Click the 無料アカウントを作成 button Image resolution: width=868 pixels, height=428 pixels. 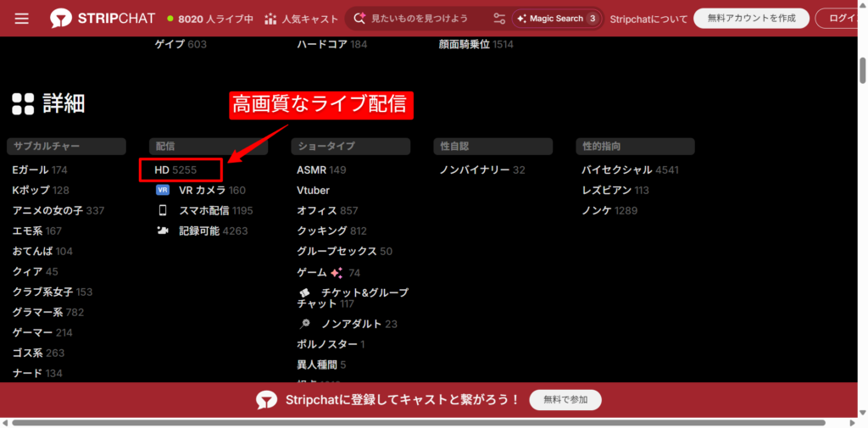(x=751, y=19)
